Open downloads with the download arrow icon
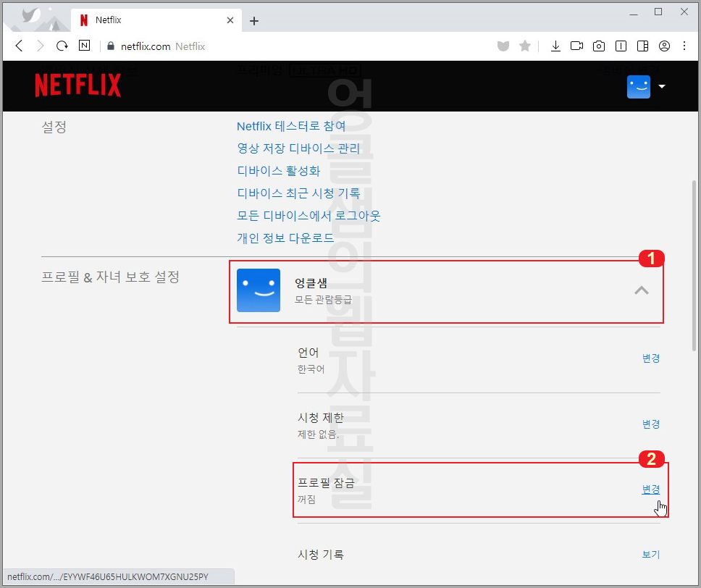The height and width of the screenshot is (588, 701). click(555, 46)
